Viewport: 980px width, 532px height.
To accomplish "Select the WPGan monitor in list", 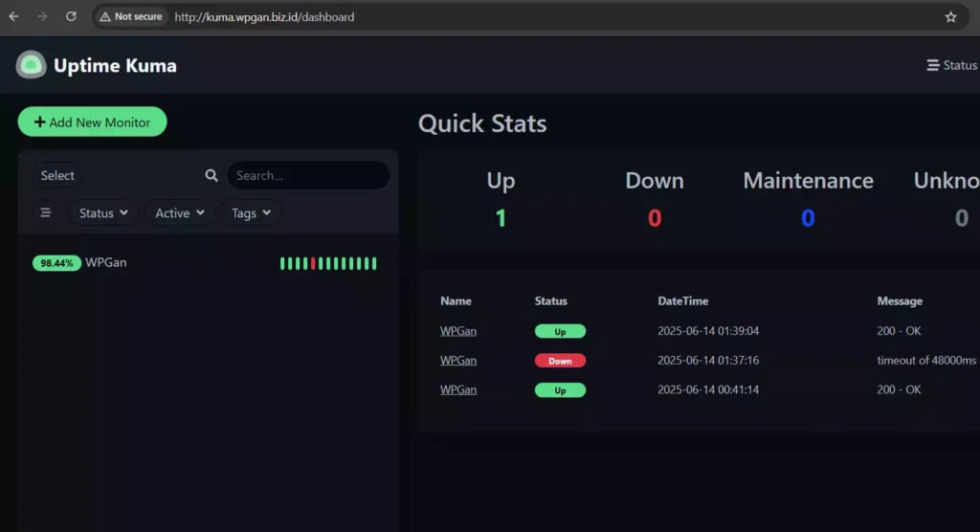I will pyautogui.click(x=208, y=263).
